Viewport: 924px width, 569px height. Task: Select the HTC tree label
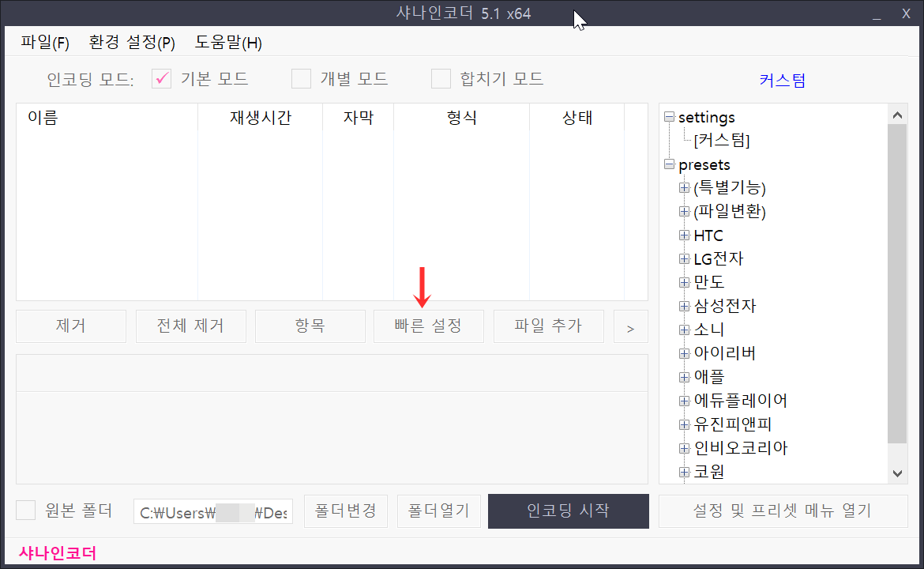click(708, 236)
